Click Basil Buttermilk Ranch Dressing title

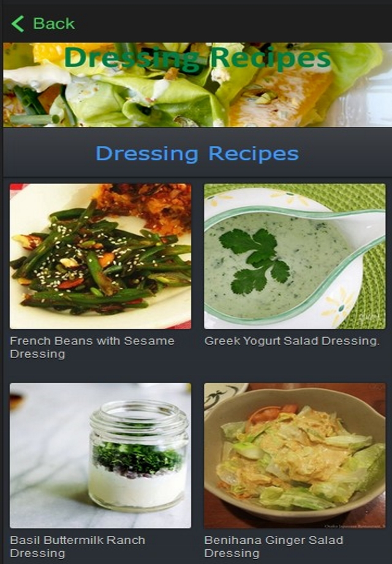tap(78, 546)
